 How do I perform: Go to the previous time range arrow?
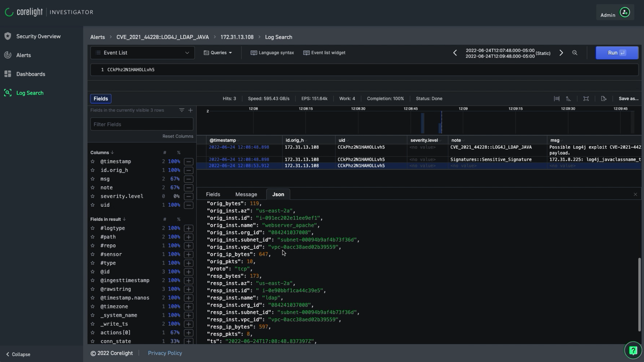click(455, 53)
